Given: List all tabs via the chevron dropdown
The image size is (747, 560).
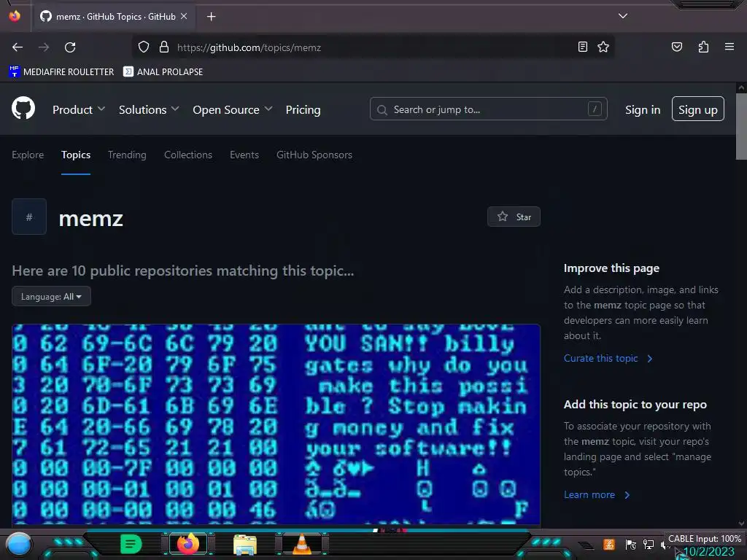Looking at the screenshot, I should coord(623,16).
